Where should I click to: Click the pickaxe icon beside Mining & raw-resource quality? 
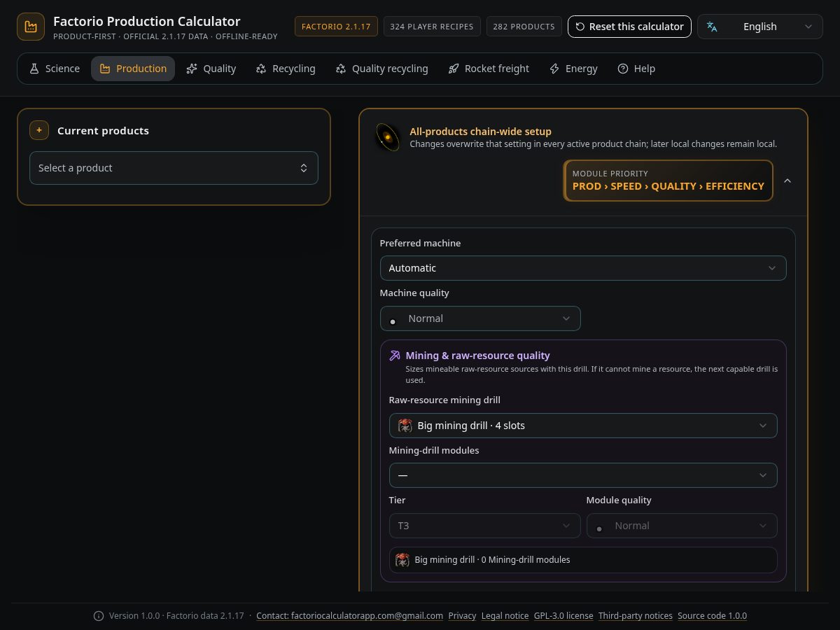click(x=395, y=356)
